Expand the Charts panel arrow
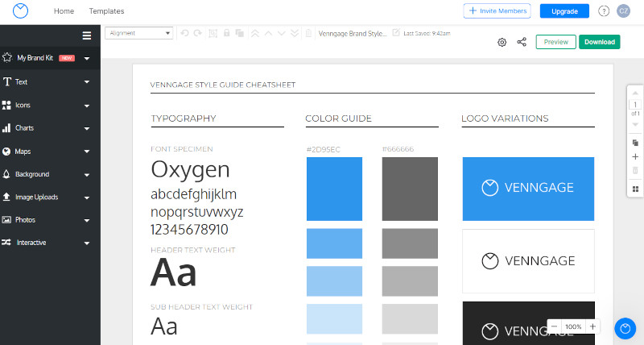Screen dimensions: 644x345 (87, 128)
